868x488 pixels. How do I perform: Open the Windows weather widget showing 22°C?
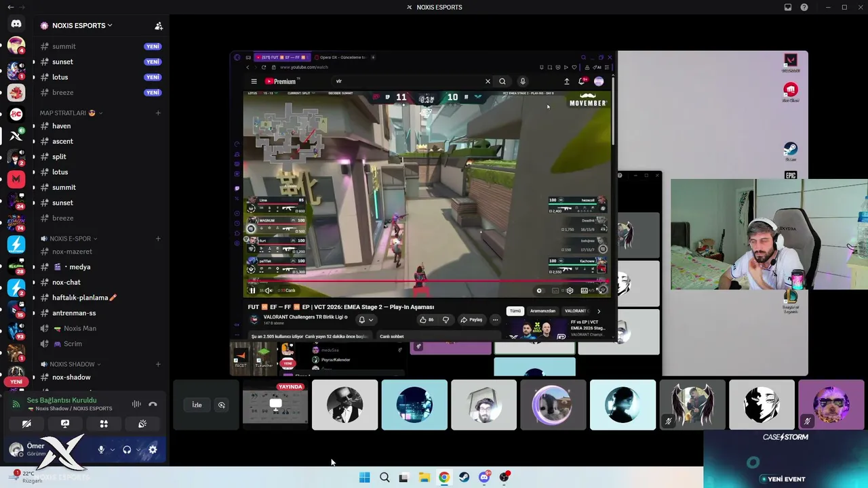click(27, 477)
